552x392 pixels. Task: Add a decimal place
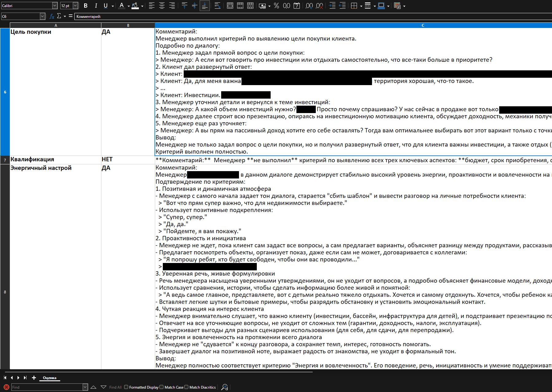[x=309, y=6]
